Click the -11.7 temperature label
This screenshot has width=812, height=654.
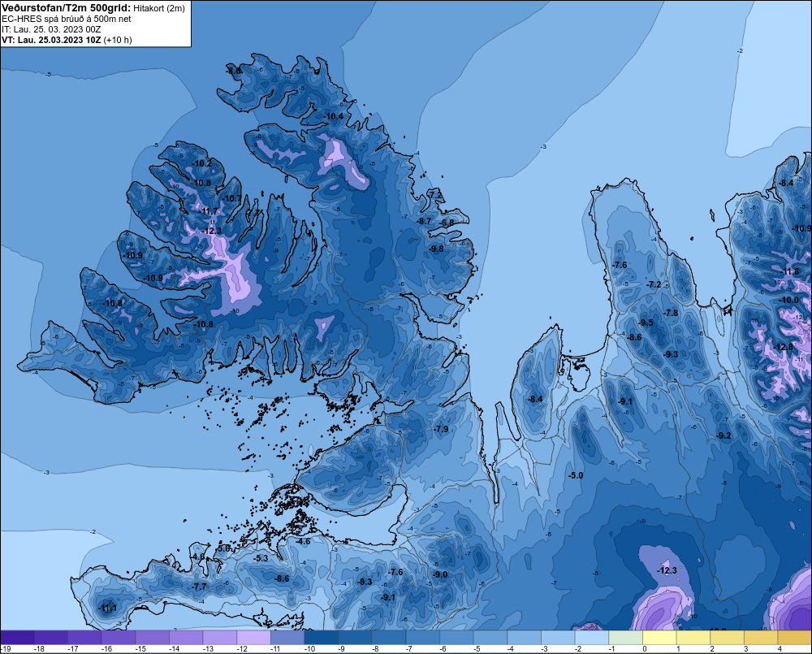point(209,211)
